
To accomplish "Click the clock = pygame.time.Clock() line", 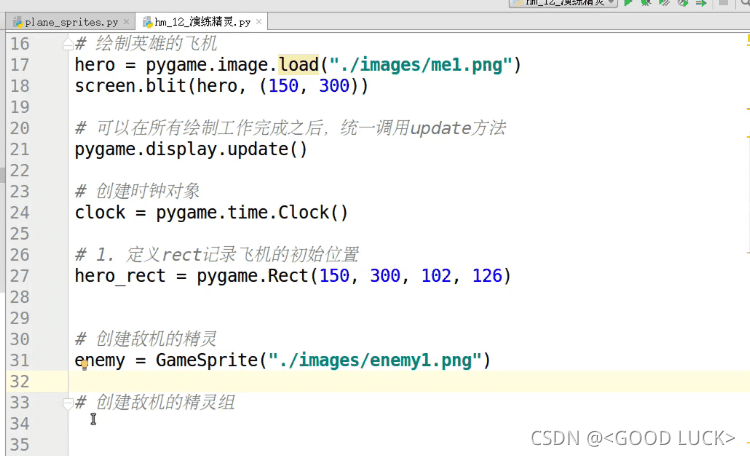I will click(211, 212).
